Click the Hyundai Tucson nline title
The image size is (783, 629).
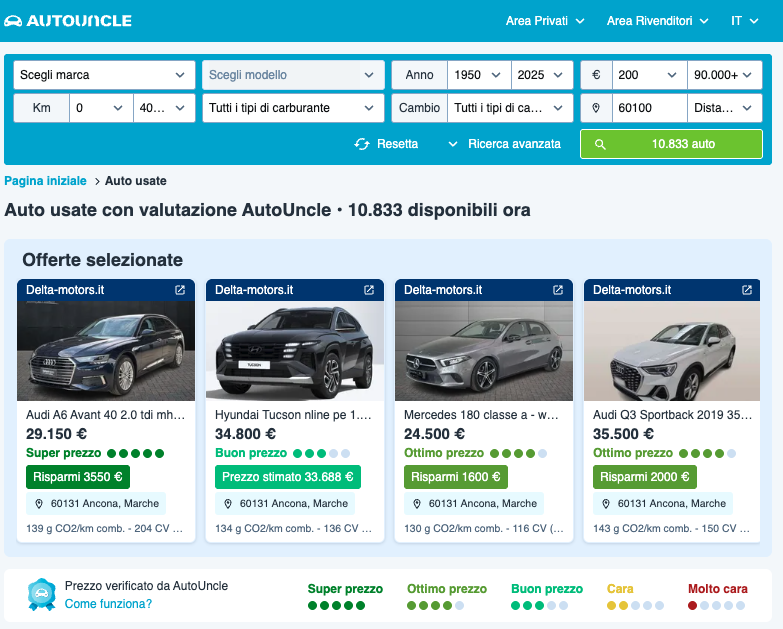click(293, 415)
